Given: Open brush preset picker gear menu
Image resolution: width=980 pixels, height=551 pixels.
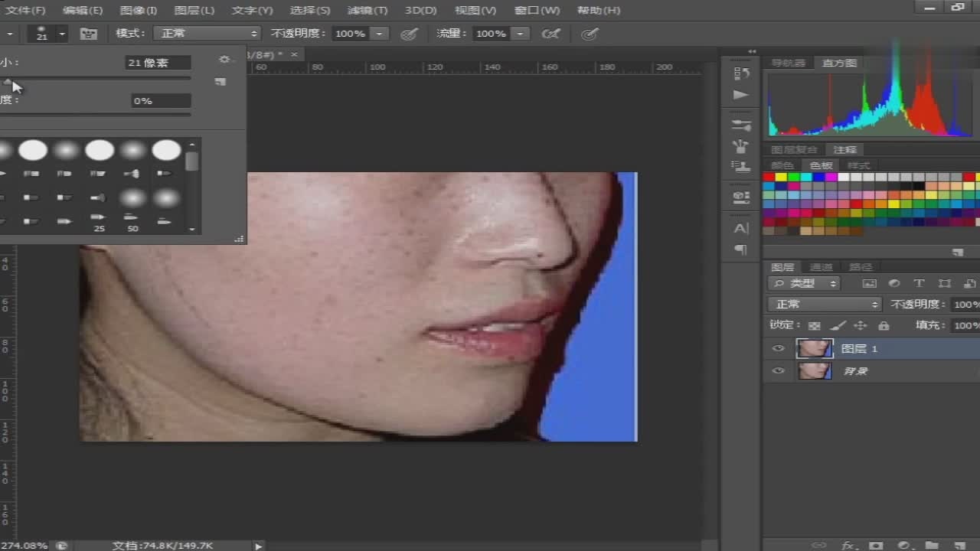Looking at the screenshot, I should [x=224, y=60].
